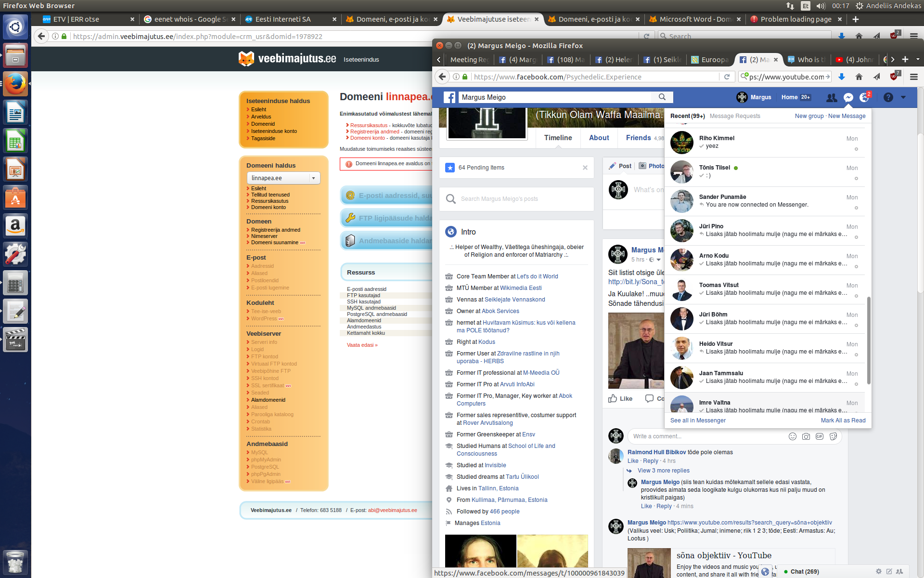Switch to the Eesti Interneti SA tab
Screen dimensions: 924x578
click(x=290, y=19)
